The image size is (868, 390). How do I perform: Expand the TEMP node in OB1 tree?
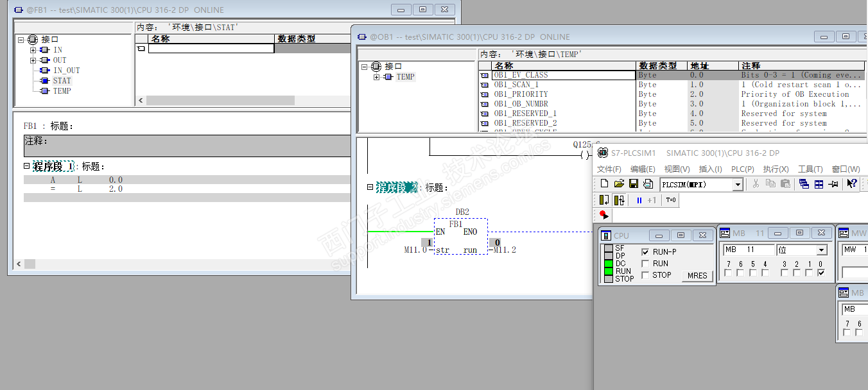[x=376, y=77]
